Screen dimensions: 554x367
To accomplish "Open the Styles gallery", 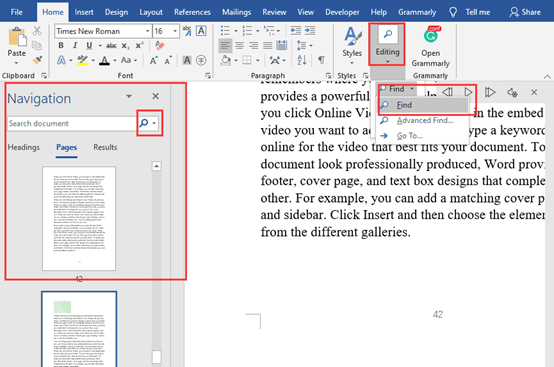I will pos(352,45).
